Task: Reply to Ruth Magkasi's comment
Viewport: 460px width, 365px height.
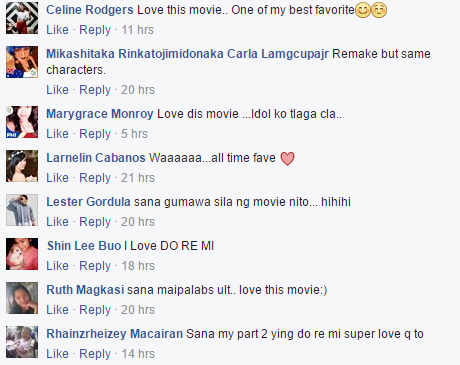Action: [95, 310]
